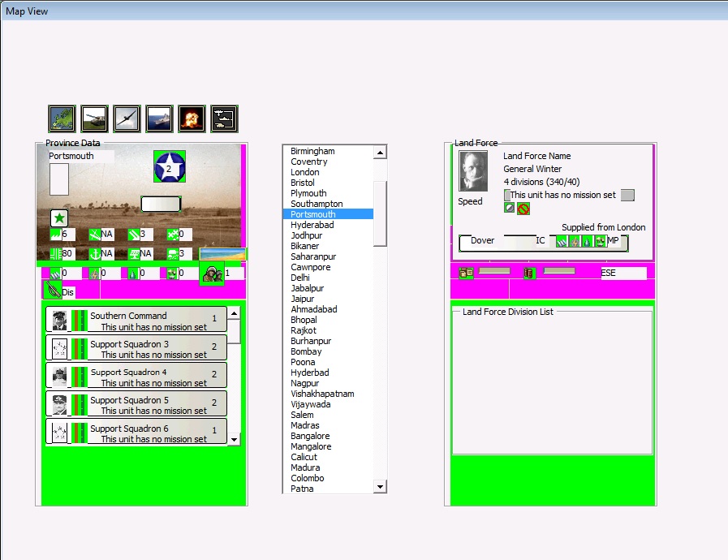Switch to the aircraft view icon
The width and height of the screenshot is (728, 560).
127,118
